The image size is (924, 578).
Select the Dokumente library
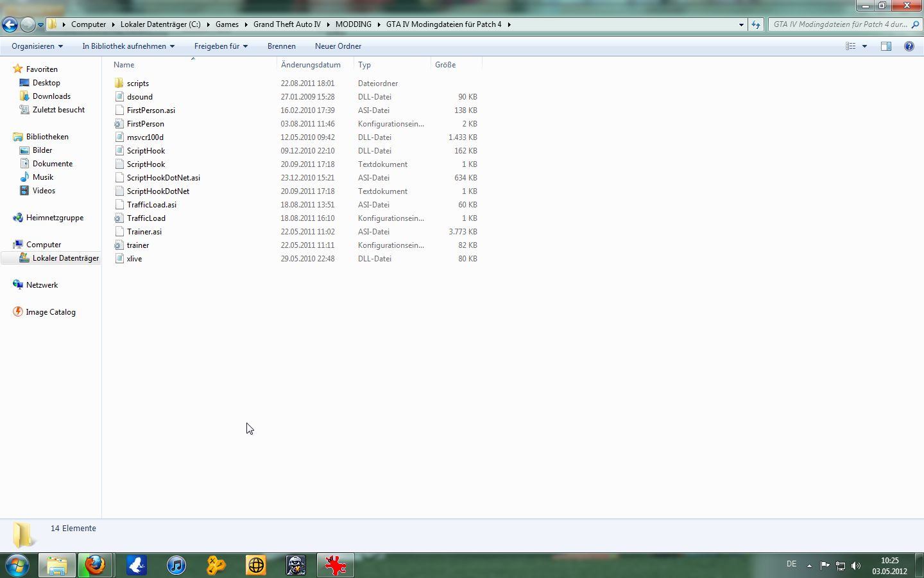(x=53, y=164)
